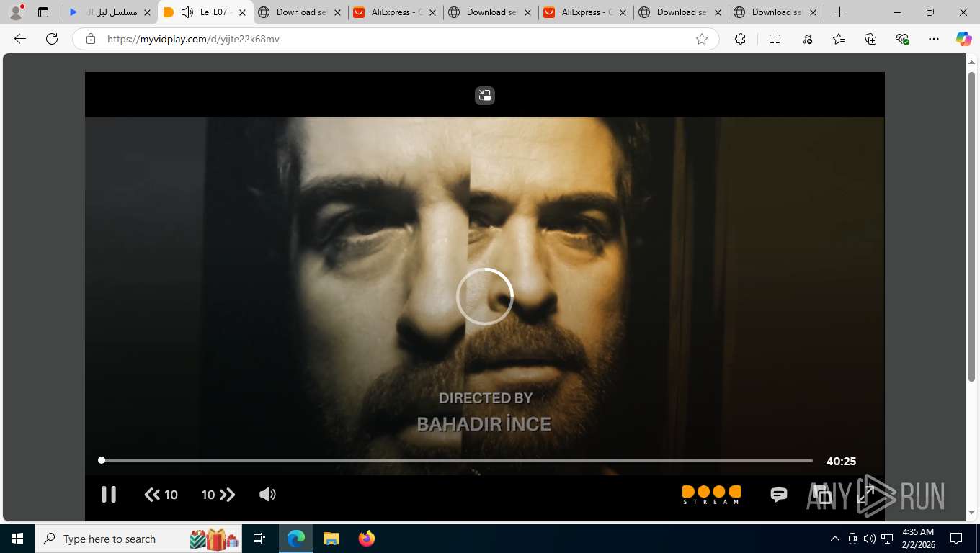Enter fullscreen video mode
980x553 pixels.
[x=865, y=495]
